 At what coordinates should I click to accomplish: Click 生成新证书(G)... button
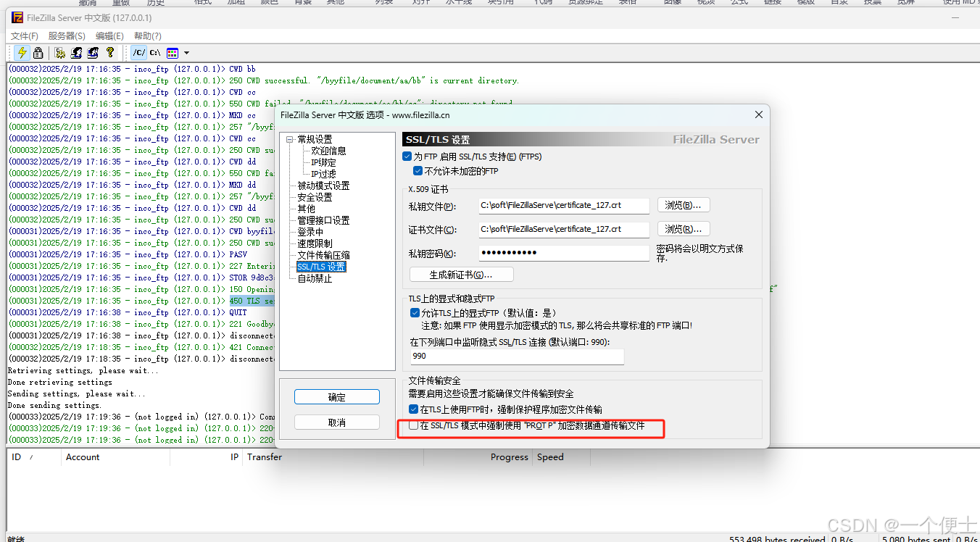pos(461,275)
